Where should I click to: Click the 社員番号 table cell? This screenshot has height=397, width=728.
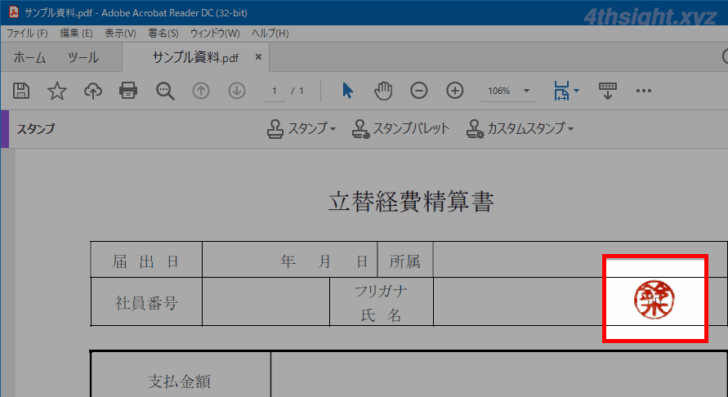click(146, 303)
